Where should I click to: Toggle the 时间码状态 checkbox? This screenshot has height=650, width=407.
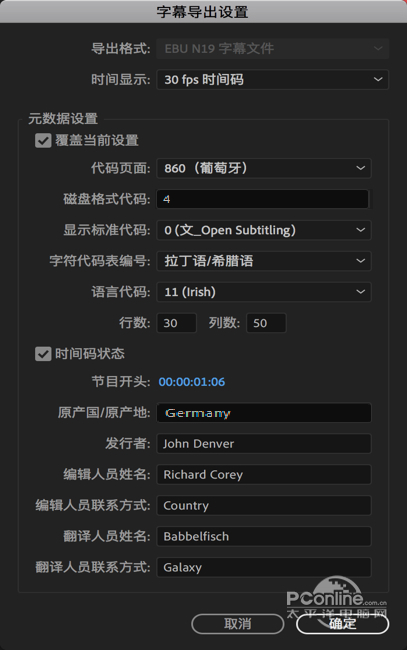(x=43, y=354)
